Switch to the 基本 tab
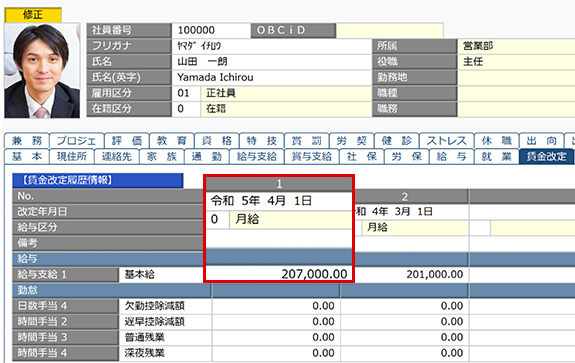 pos(26,157)
